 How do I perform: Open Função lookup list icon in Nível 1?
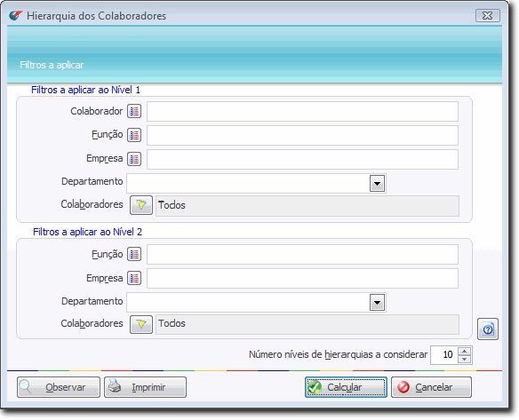134,135
